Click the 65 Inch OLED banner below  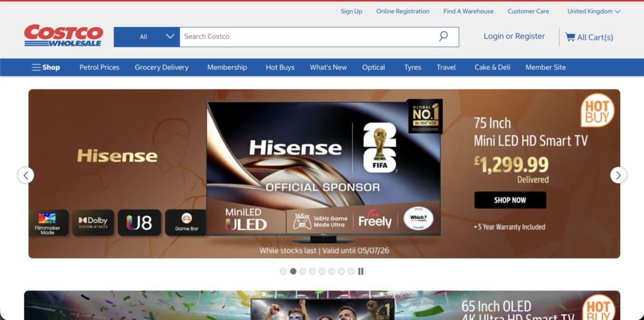(322, 305)
